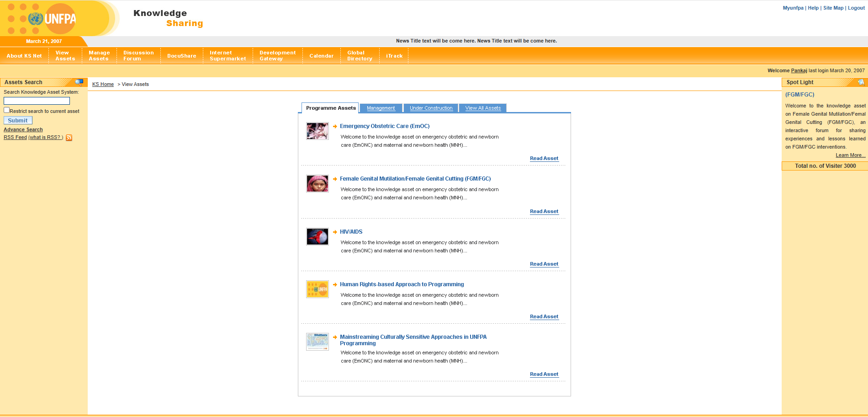Toggle Restrict search to current asset checkbox
Viewport: 868px width, 417px height.
(x=7, y=110)
